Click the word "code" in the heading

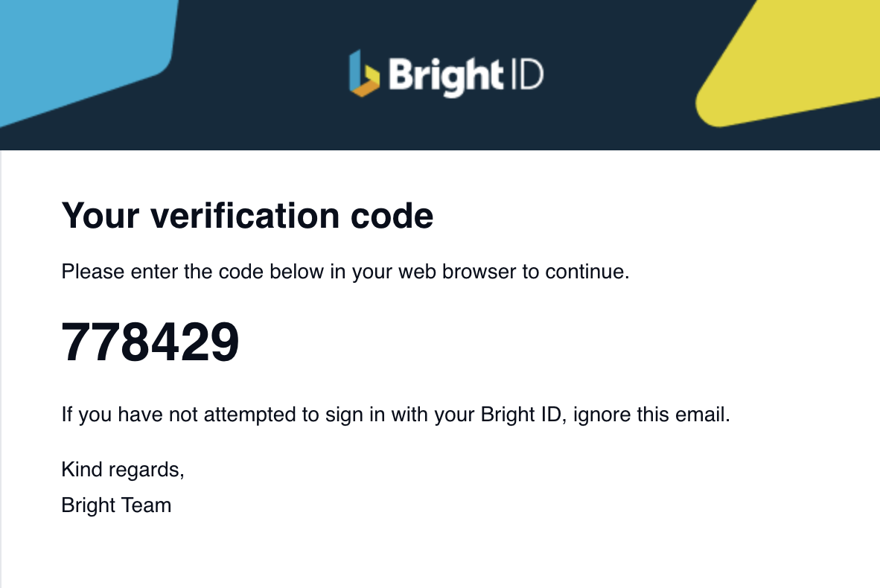click(392, 216)
